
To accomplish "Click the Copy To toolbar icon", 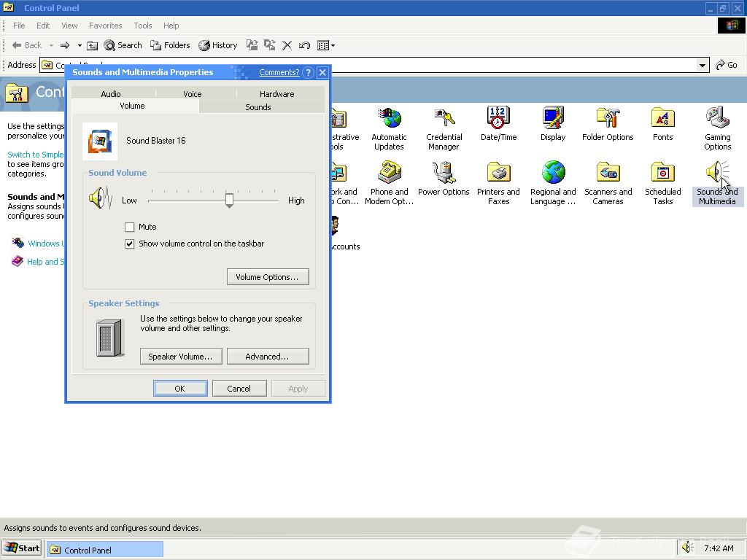I will coord(270,45).
